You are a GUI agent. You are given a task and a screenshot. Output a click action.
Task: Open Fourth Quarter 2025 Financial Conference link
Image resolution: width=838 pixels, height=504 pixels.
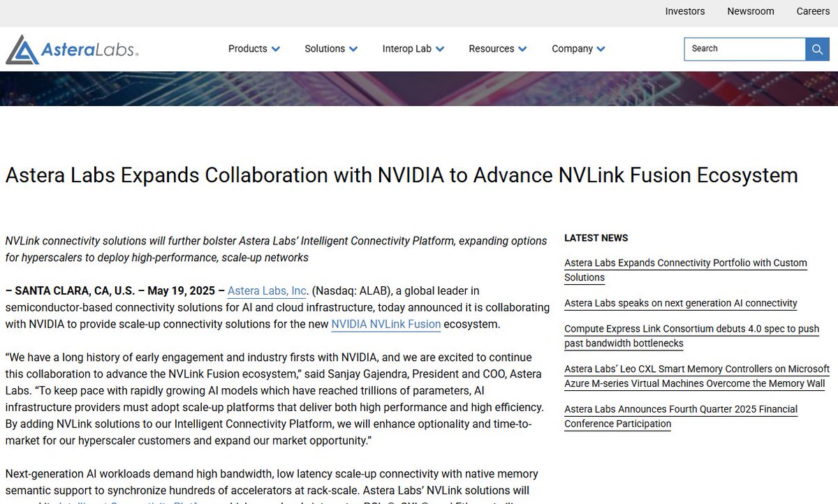(681, 416)
